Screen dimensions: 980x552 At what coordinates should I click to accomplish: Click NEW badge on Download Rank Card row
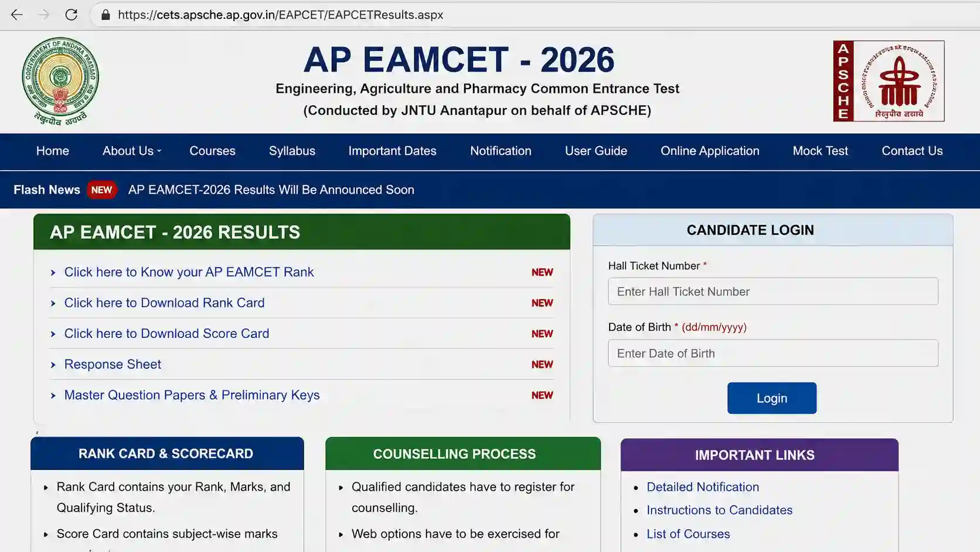[x=542, y=303]
